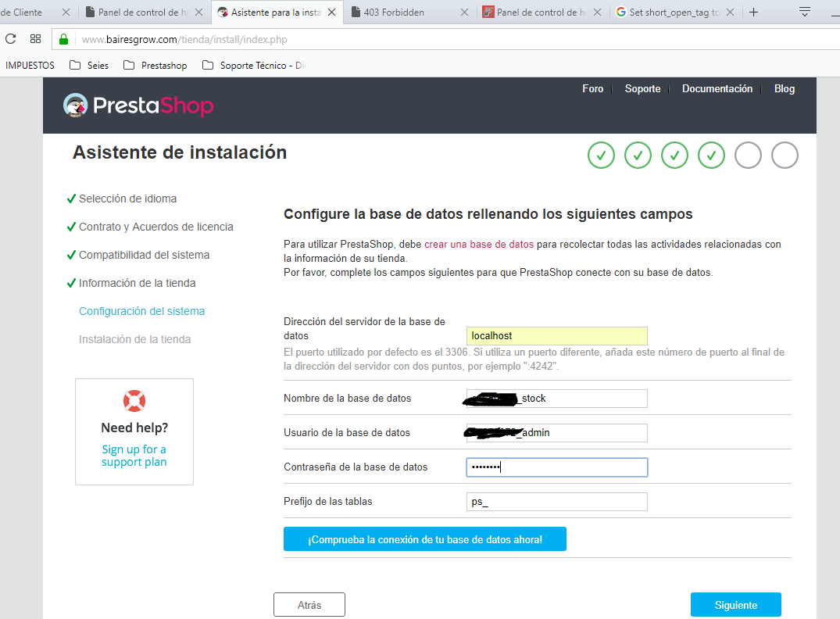Close the Set short_open_tag tab

[730, 12]
